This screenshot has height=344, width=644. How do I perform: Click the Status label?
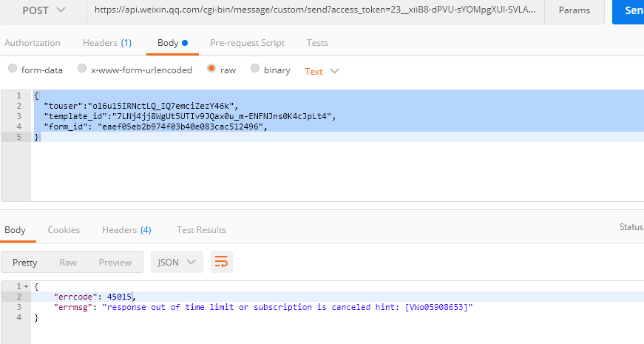click(631, 227)
